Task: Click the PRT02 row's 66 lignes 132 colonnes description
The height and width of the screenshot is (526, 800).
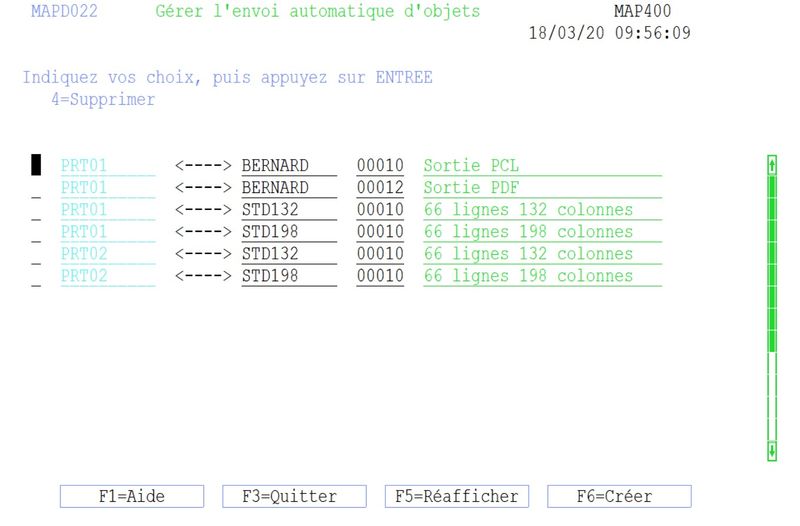Action: (541, 254)
